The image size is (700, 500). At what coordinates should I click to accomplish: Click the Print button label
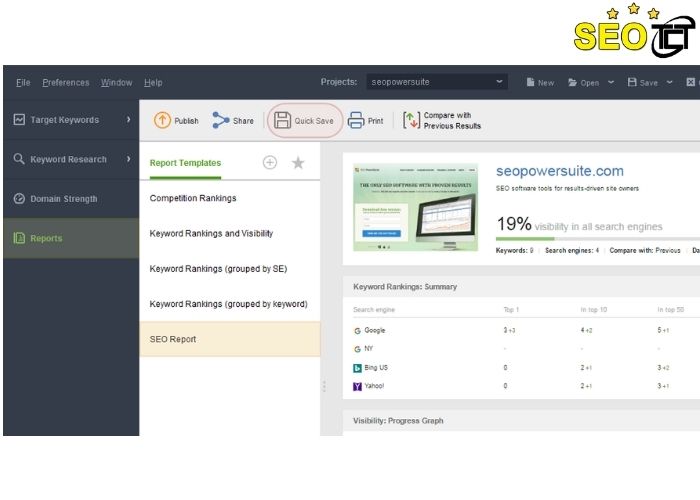pos(375,121)
